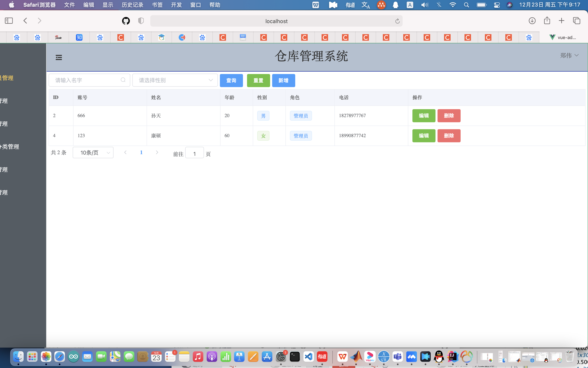Viewport: 588px width, 368px height.
Task: Switch to the vue-ad... tab
Action: coord(563,37)
